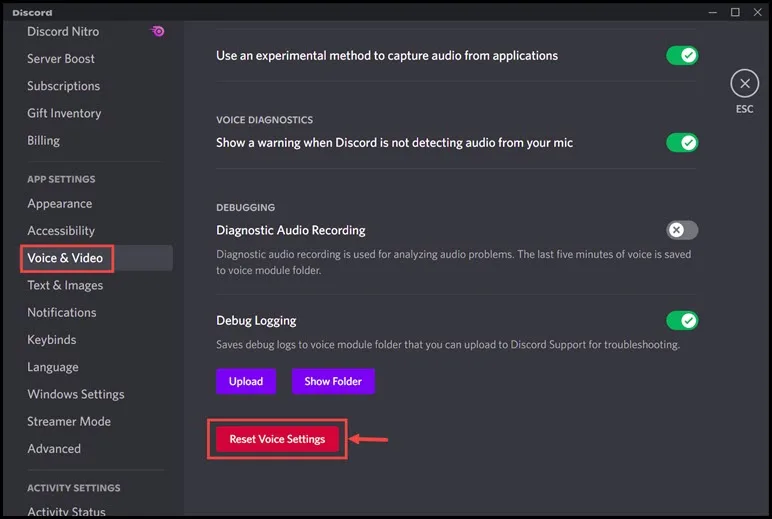Click the ACTIVITY SETTINGS sidebar header
The height and width of the screenshot is (519, 772).
click(x=73, y=488)
